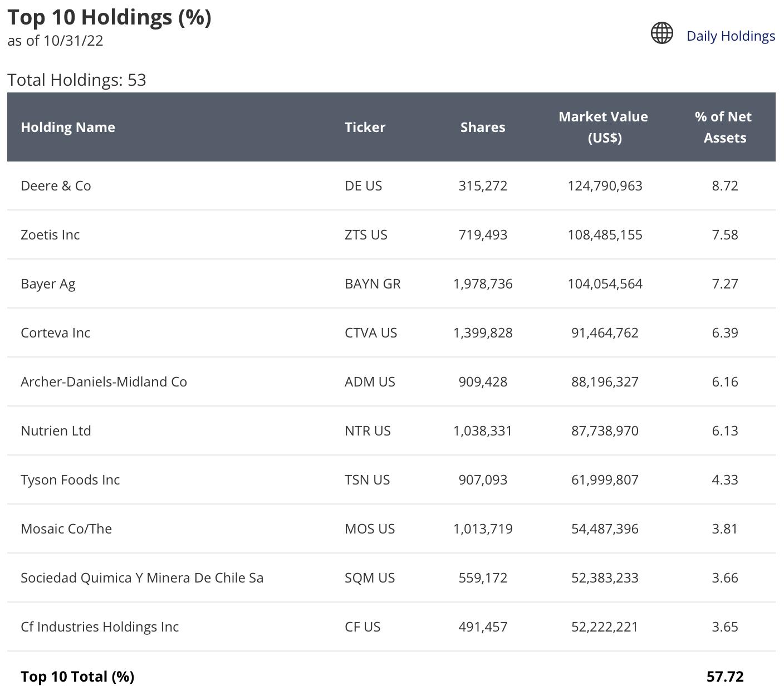
Task: Click market value 91,464,762
Action: point(605,332)
